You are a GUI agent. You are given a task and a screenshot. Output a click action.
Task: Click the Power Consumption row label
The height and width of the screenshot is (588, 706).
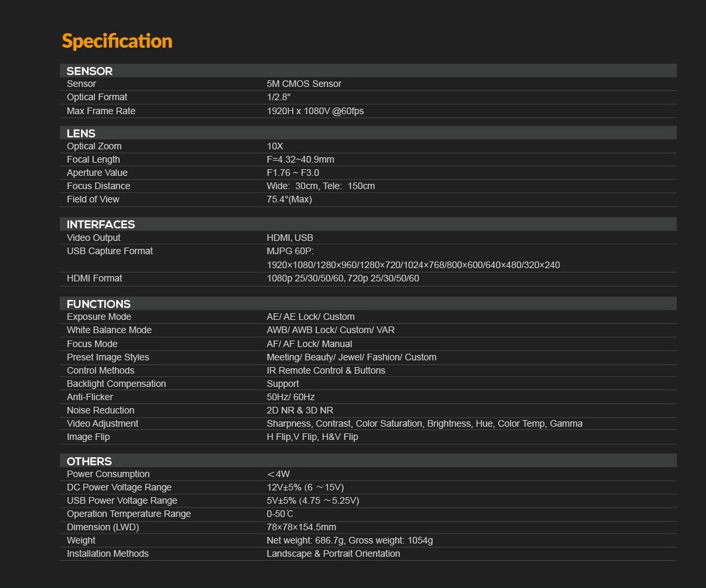[x=108, y=475]
